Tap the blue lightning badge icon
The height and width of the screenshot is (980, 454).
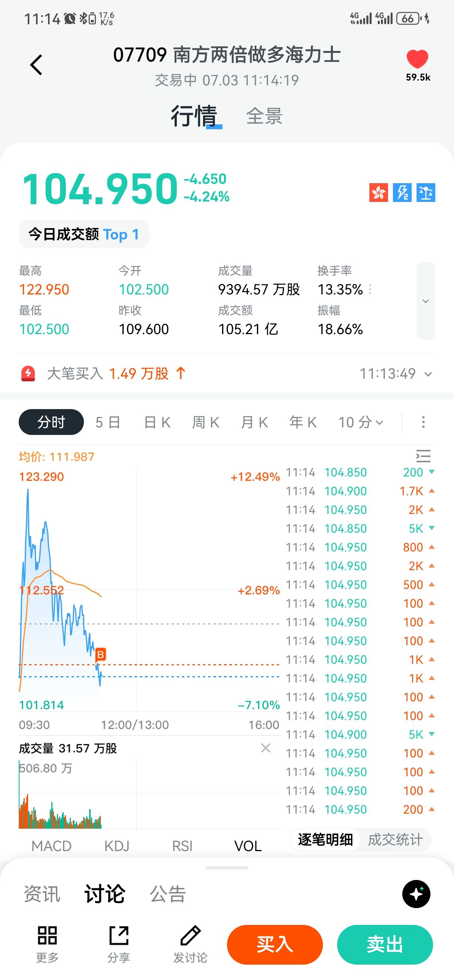(x=402, y=193)
